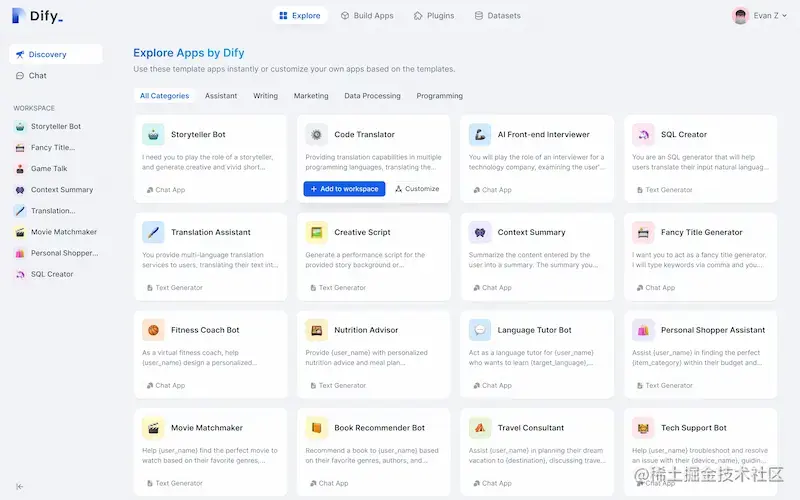Click SQL Creator card unicorn icon
The width and height of the screenshot is (800, 500).
click(643, 135)
